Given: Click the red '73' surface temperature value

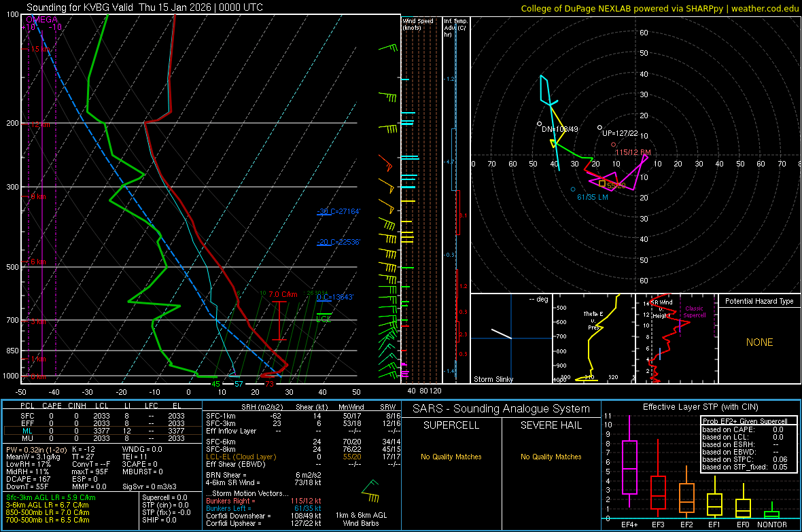Looking at the screenshot, I should coord(269,384).
